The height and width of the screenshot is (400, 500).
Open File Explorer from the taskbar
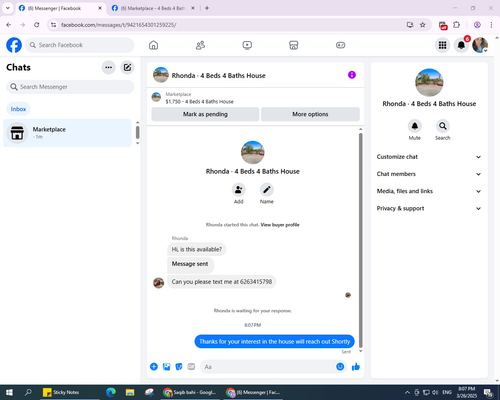click(x=130, y=392)
